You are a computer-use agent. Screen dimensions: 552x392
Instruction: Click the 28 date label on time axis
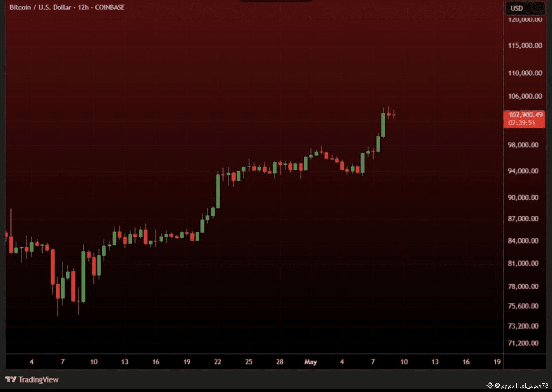click(280, 362)
